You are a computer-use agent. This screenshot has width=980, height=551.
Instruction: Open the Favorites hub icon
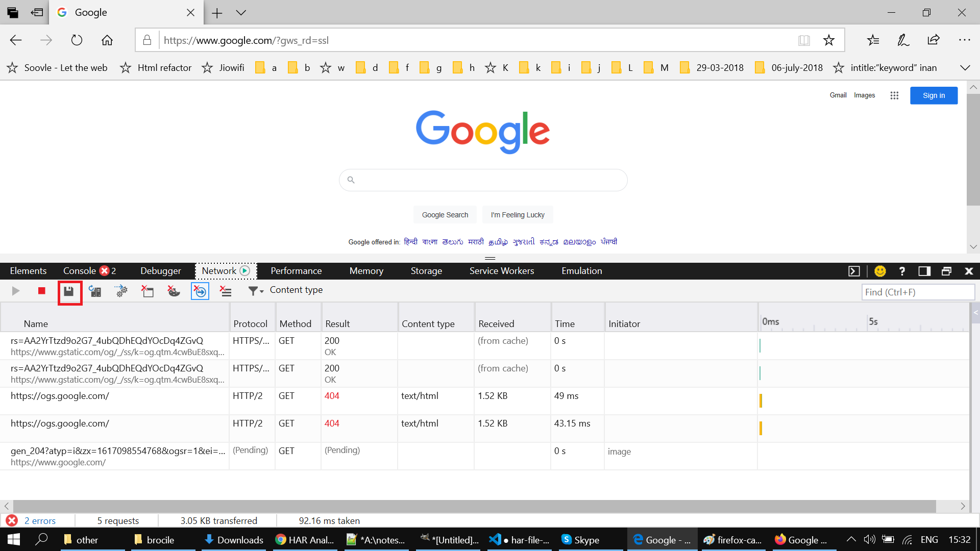[x=873, y=40]
